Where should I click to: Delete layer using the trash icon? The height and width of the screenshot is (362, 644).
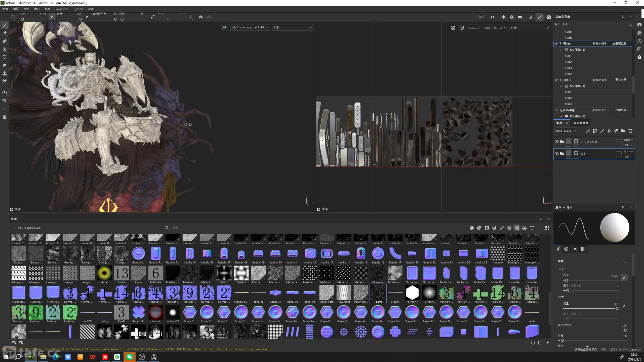[x=630, y=131]
